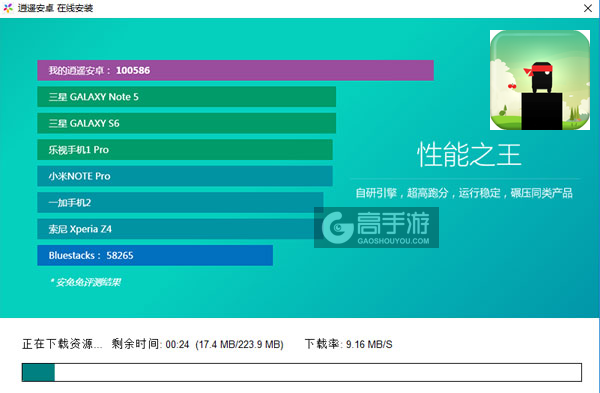Viewport: 600px width, 393px height.
Task: Click the Gaoshouyou watermark logo
Action: click(376, 227)
